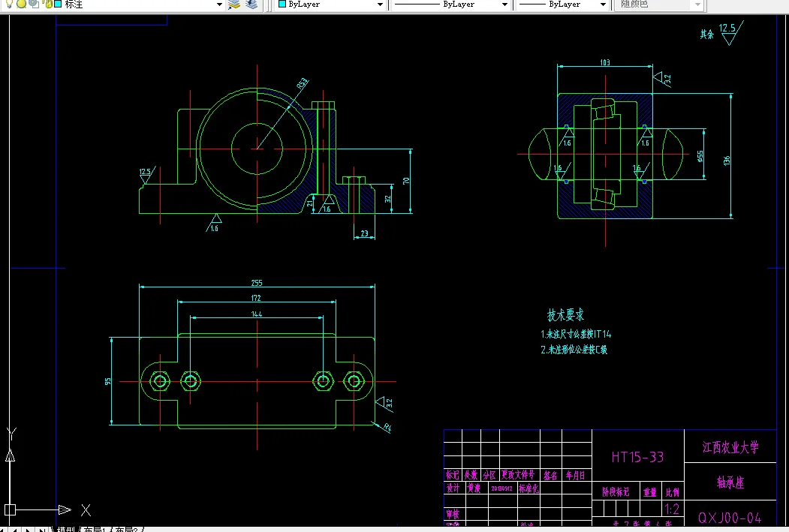Click the cyan color swatch of 标注 layer
The image size is (789, 532).
(x=58, y=4)
